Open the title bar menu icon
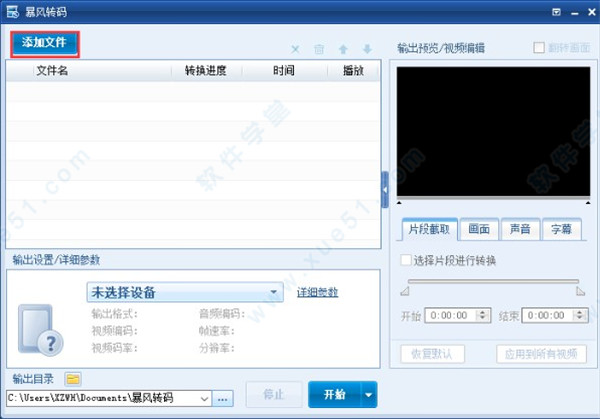Screen dimensions: 600x419 point(556,12)
